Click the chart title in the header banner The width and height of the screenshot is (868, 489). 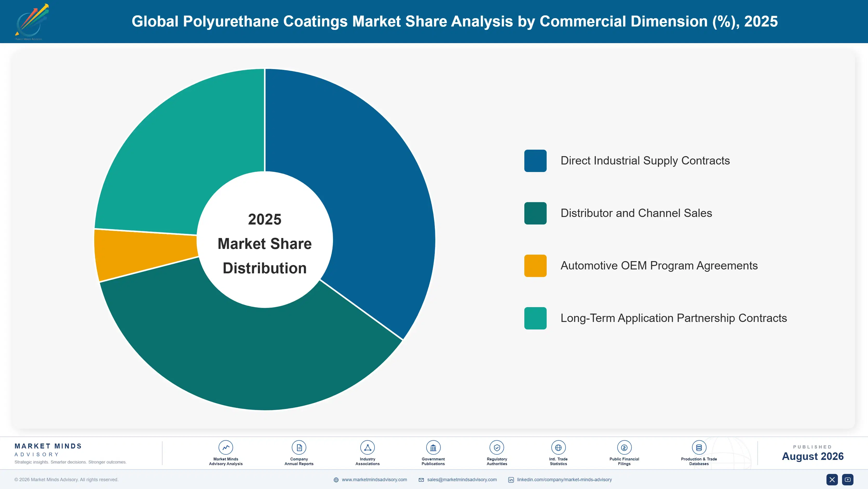click(455, 22)
